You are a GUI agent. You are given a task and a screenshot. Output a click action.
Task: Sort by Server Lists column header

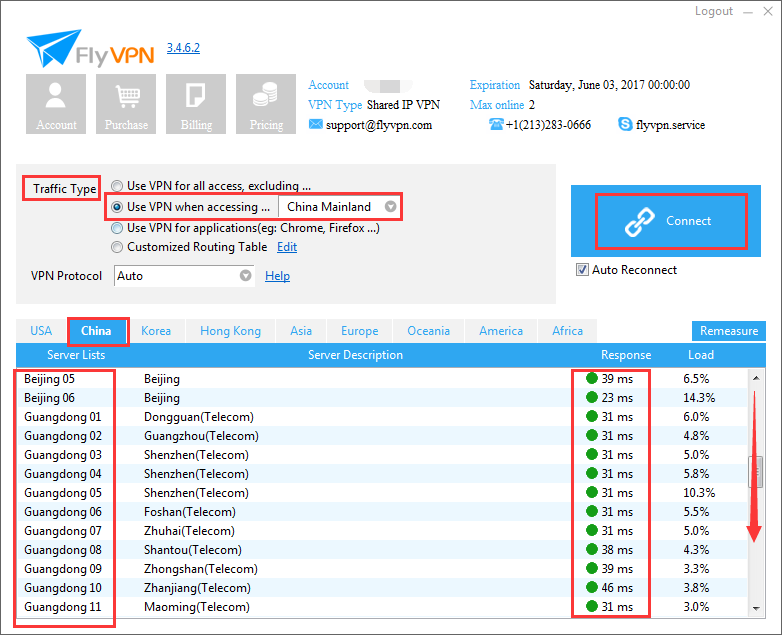[x=76, y=355]
